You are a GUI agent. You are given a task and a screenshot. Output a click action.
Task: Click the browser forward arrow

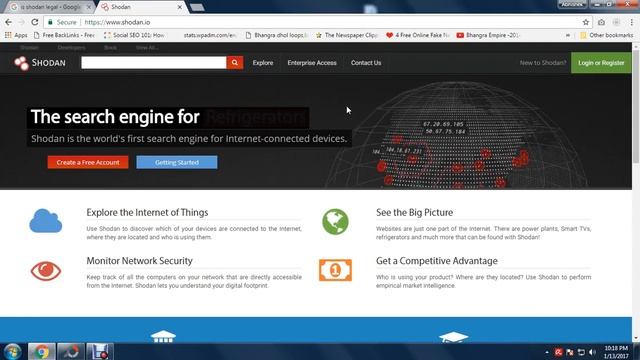(x=22, y=22)
